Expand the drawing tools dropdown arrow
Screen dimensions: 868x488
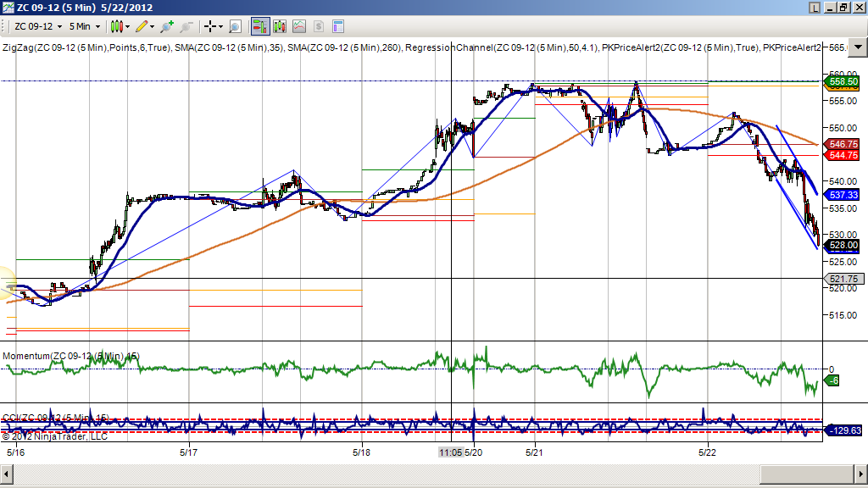(x=153, y=26)
